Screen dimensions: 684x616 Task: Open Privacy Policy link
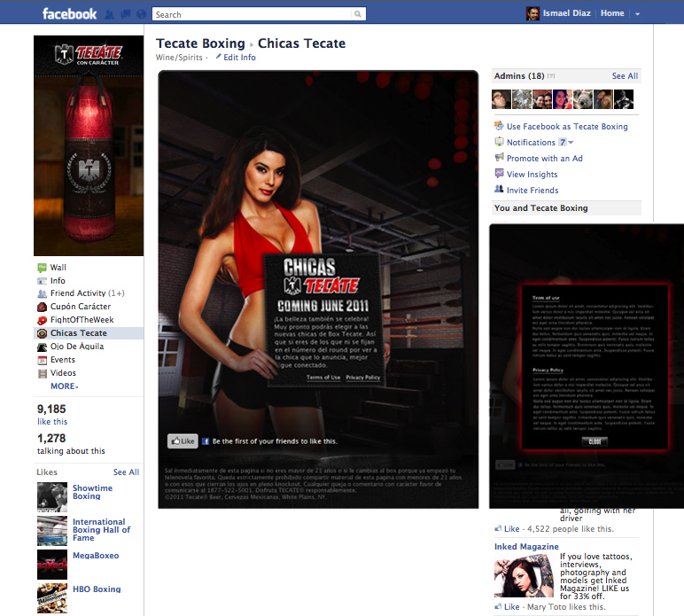tap(363, 378)
